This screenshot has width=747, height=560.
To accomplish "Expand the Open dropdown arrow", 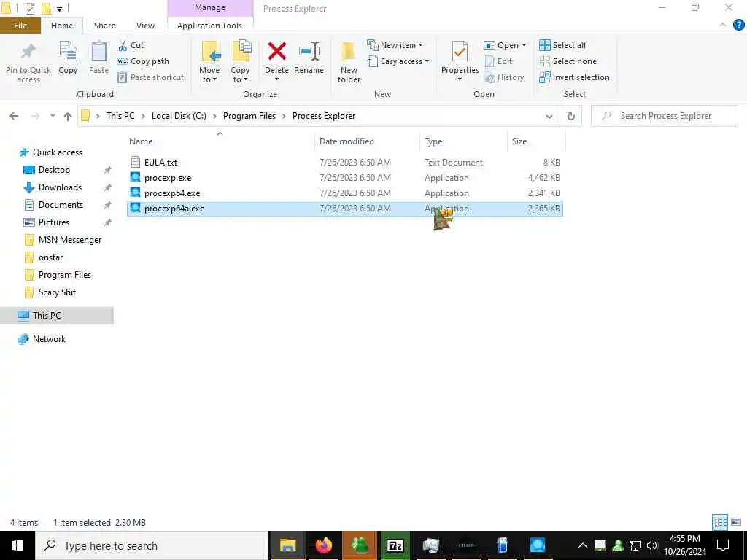I will point(524,45).
